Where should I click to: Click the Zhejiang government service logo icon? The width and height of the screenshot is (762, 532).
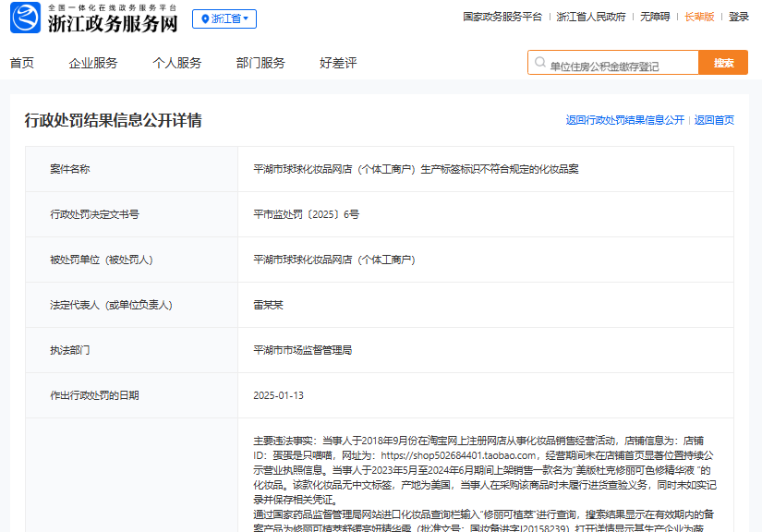26,18
